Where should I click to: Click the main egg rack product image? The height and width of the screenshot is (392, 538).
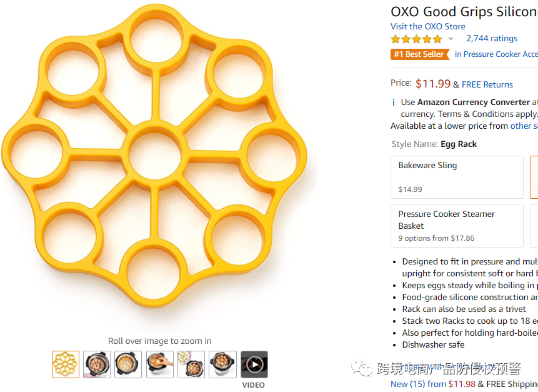pyautogui.click(x=154, y=161)
